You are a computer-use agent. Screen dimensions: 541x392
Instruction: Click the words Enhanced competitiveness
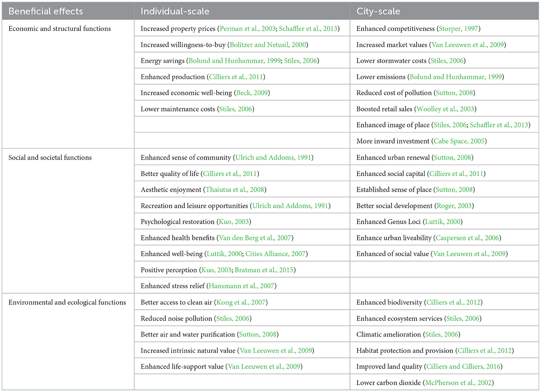coord(396,29)
